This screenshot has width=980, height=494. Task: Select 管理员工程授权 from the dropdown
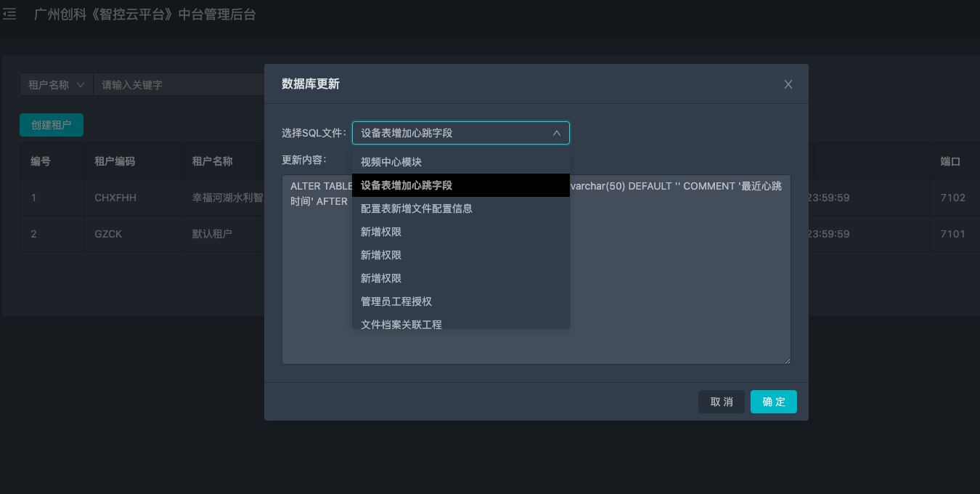tap(396, 301)
